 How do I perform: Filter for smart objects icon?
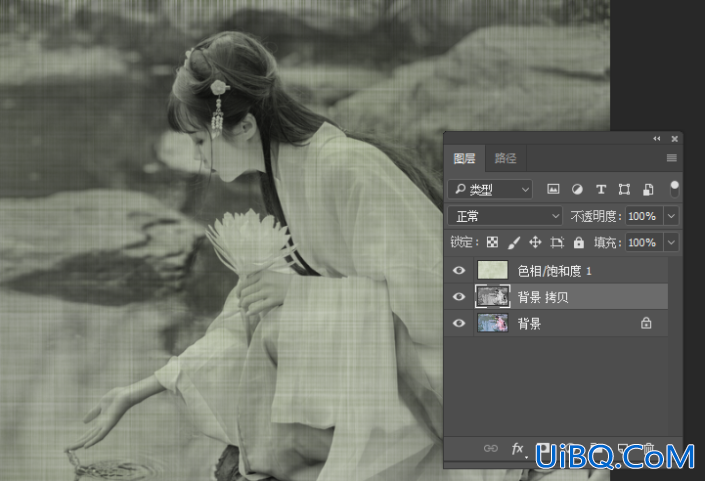pyautogui.click(x=648, y=189)
